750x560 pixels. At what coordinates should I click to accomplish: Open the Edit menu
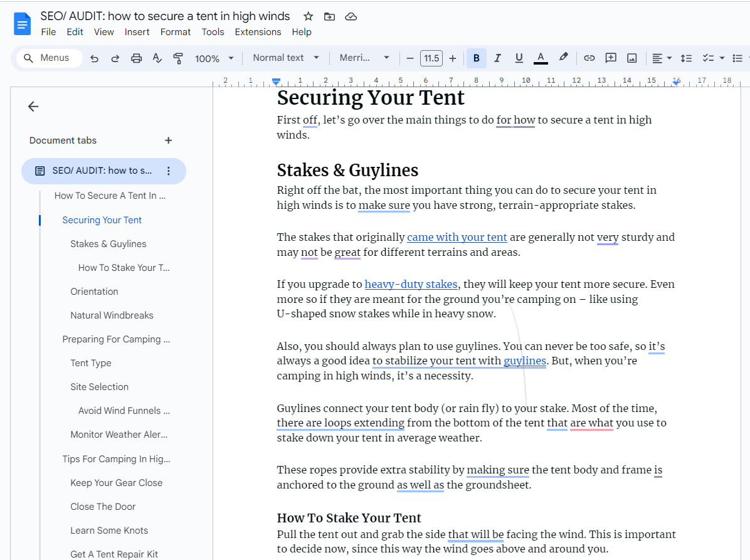pos(75,32)
